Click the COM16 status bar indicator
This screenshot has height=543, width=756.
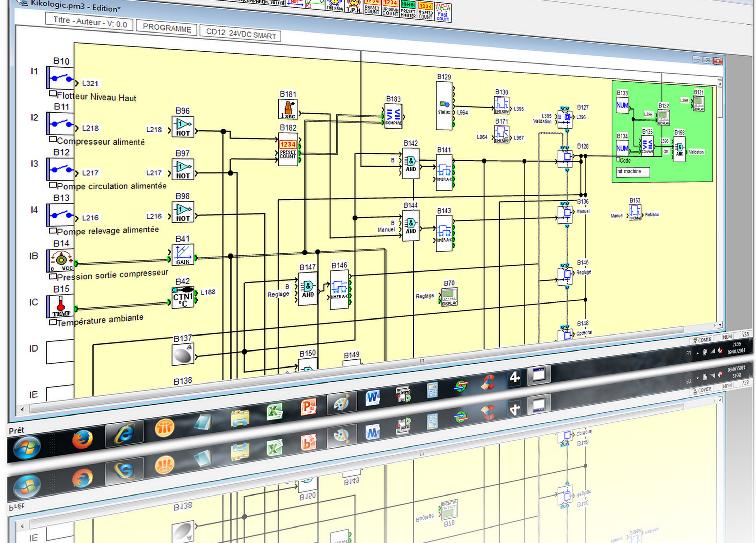click(701, 340)
